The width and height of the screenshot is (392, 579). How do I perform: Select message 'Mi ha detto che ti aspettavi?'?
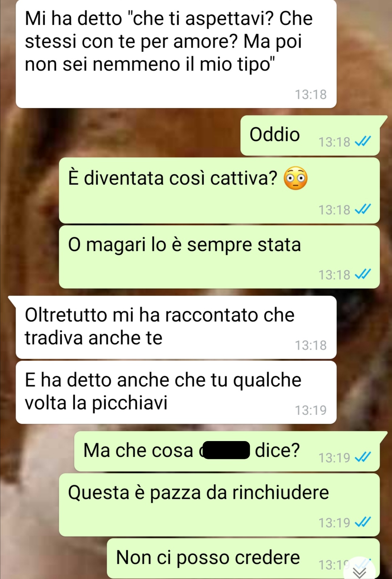(x=176, y=54)
